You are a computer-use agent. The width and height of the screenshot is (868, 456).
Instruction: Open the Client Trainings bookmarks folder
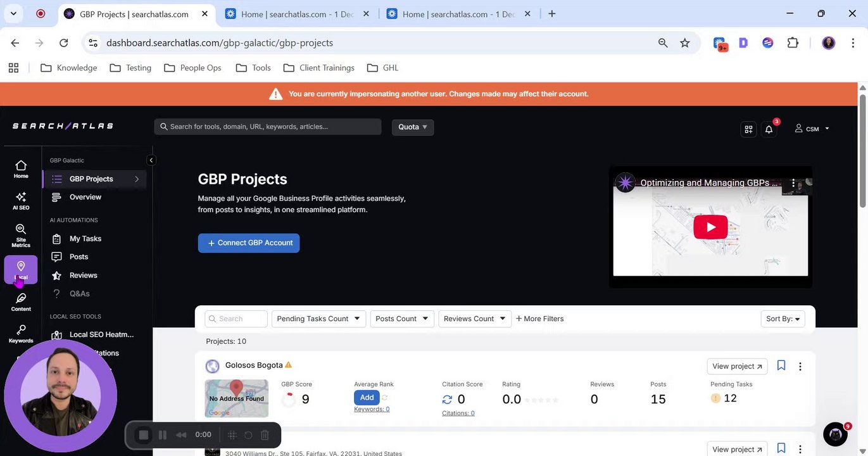[319, 68]
